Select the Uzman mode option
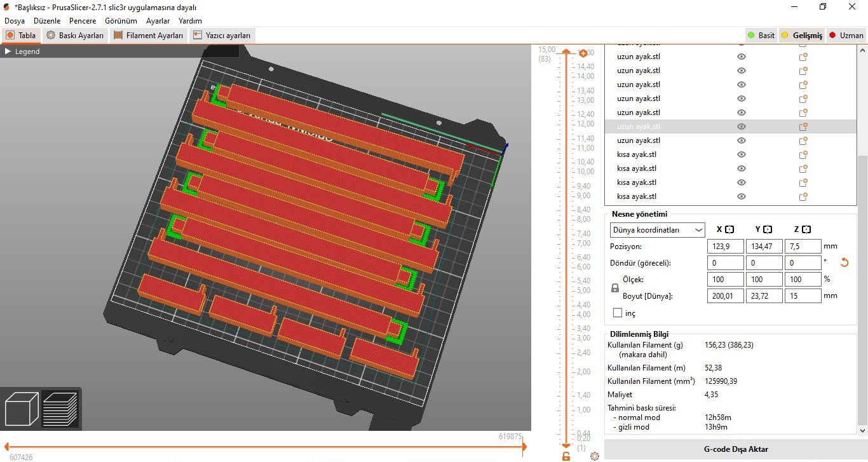868x462 pixels. pos(846,35)
